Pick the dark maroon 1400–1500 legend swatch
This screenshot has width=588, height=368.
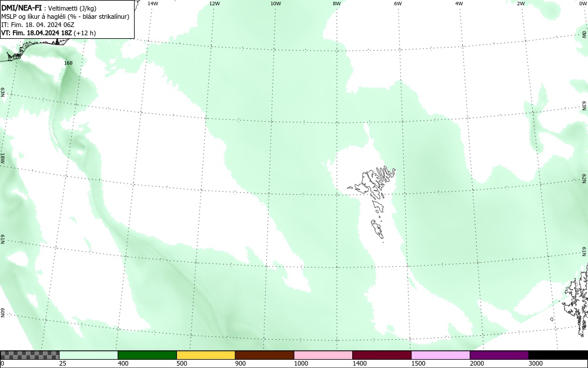point(382,355)
